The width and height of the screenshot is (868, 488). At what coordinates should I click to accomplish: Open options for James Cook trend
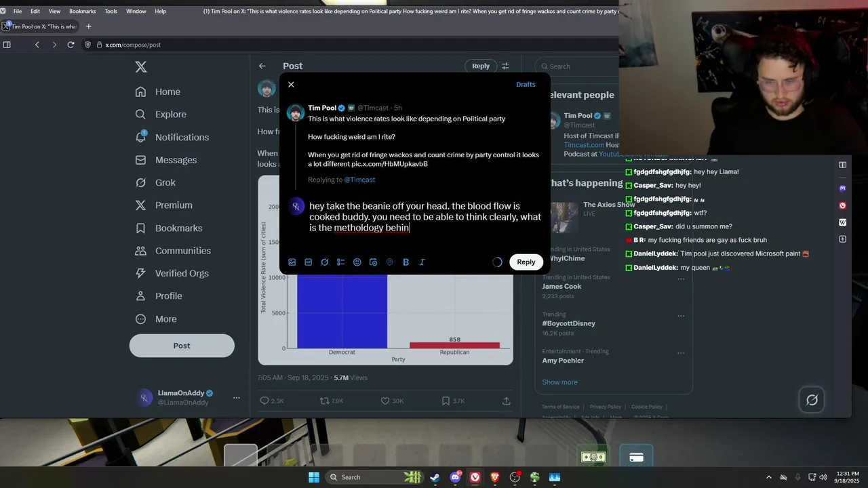pyautogui.click(x=681, y=279)
